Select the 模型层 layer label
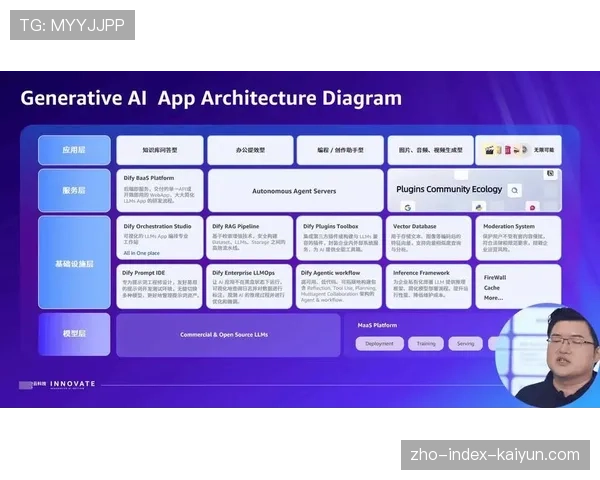This screenshot has height=480, width=600. point(74,335)
